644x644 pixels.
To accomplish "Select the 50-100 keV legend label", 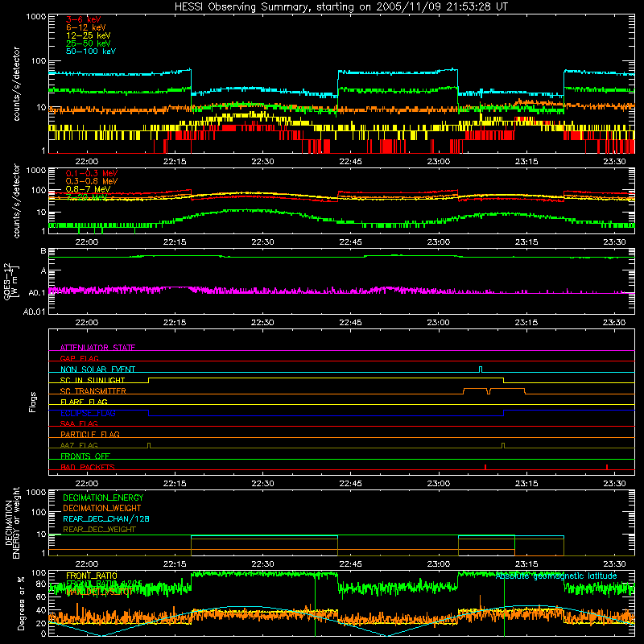I will [91, 52].
